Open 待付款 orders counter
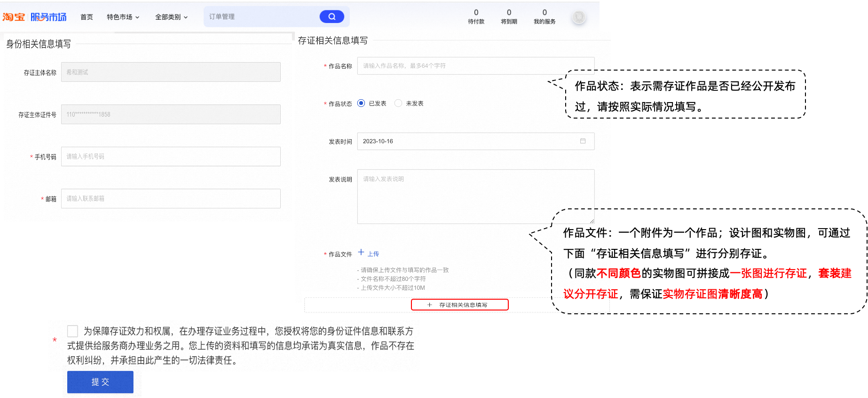Viewport: 868px width, 398px height. click(476, 17)
